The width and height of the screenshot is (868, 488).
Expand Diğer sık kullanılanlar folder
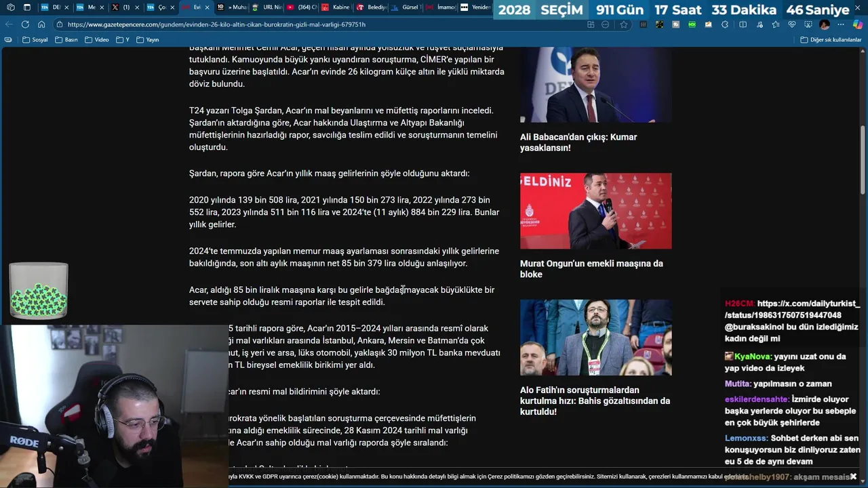(831, 40)
